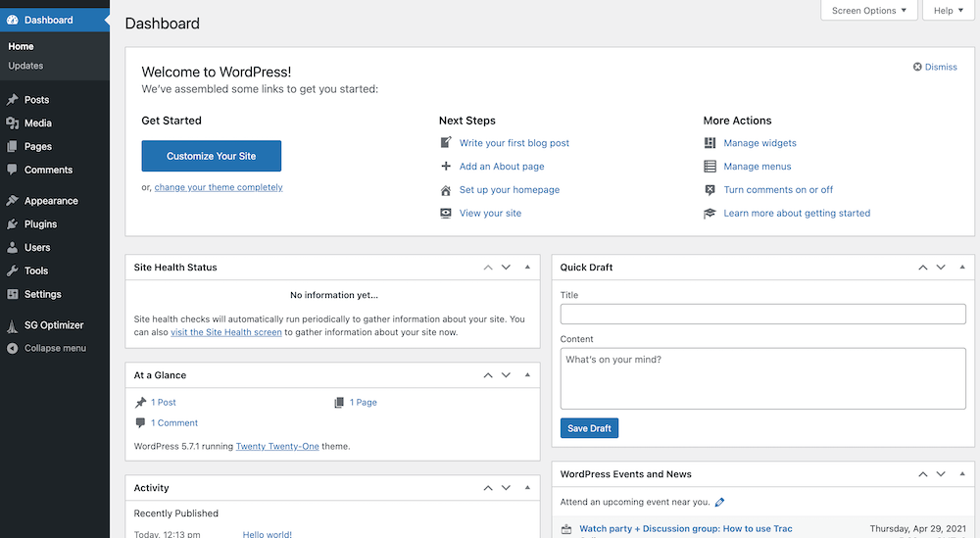Click the Users person icon
Image resolution: width=980 pixels, height=538 pixels.
[12, 248]
